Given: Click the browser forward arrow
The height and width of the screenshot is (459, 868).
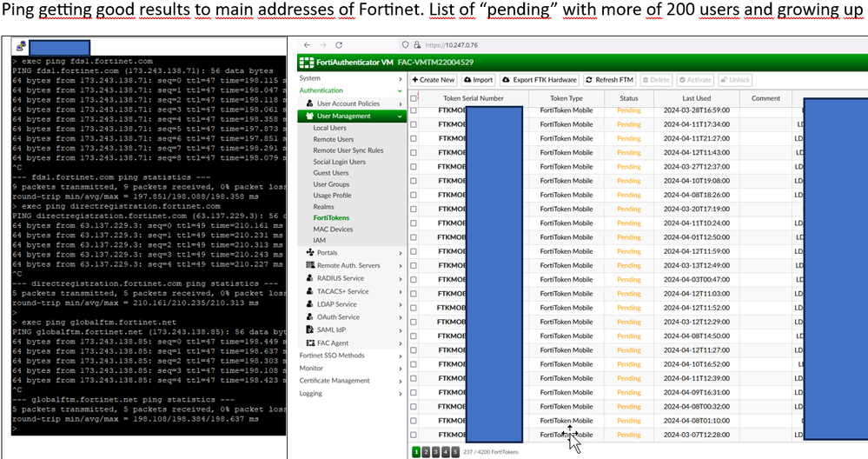Looking at the screenshot, I should coord(322,45).
